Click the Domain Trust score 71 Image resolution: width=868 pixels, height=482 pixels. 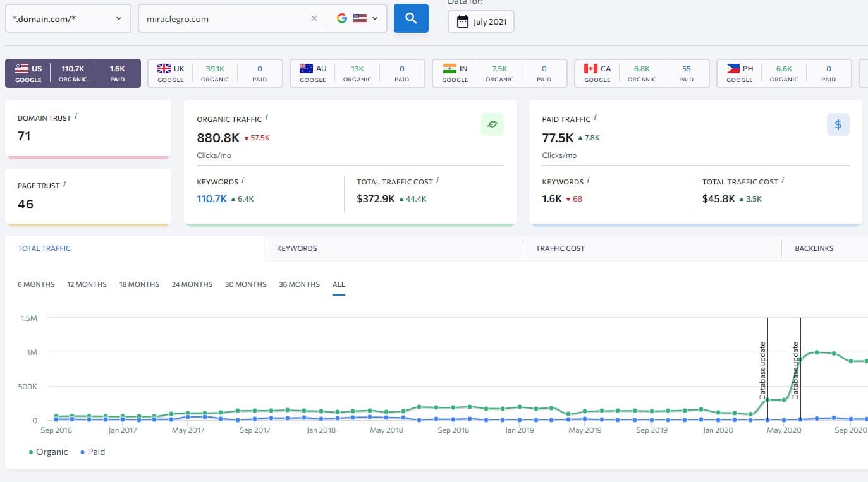click(24, 136)
